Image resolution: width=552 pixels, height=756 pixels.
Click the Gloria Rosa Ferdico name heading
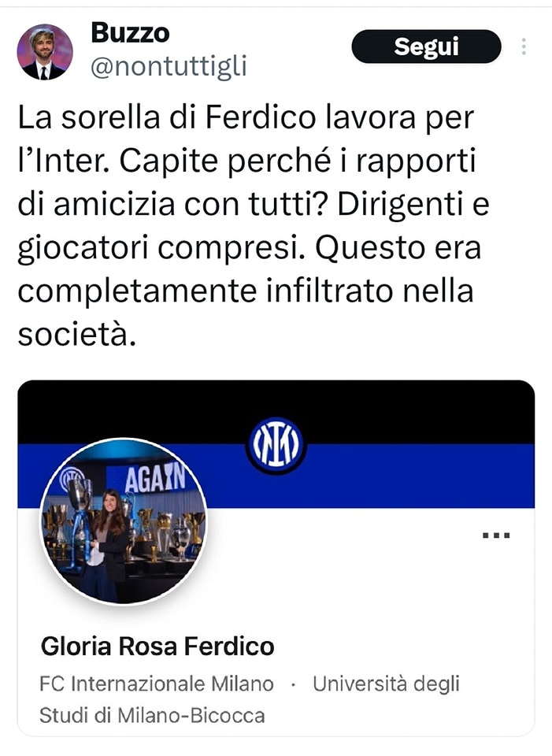pyautogui.click(x=157, y=646)
